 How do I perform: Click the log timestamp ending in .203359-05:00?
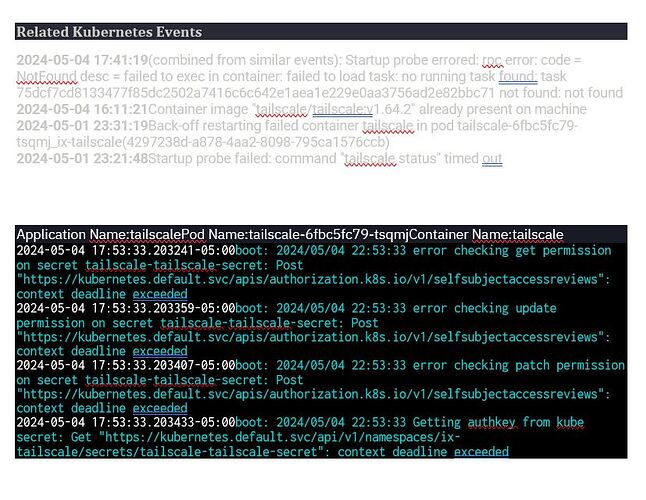126,308
